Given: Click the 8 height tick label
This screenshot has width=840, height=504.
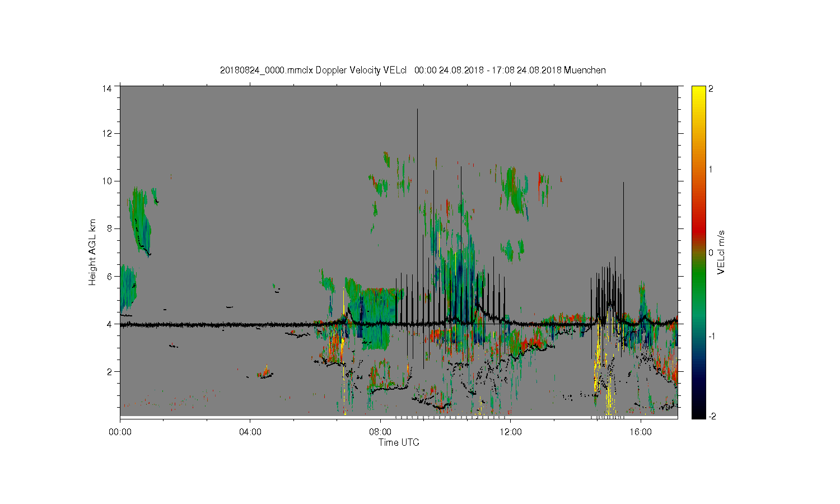Looking at the screenshot, I should [x=110, y=228].
